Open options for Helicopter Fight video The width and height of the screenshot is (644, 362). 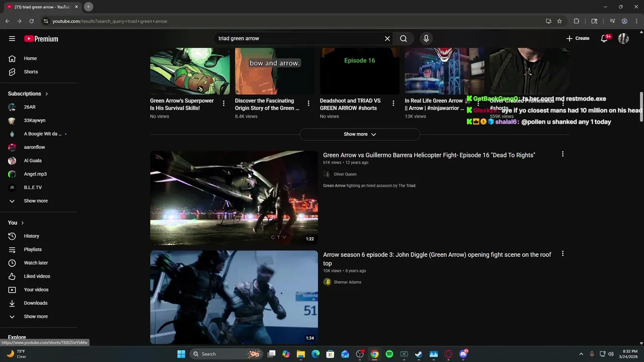[562, 154]
